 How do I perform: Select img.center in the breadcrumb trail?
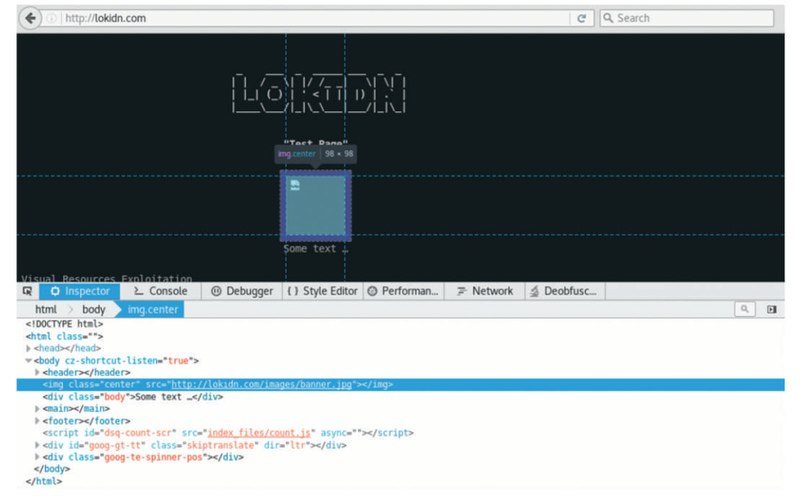[152, 309]
